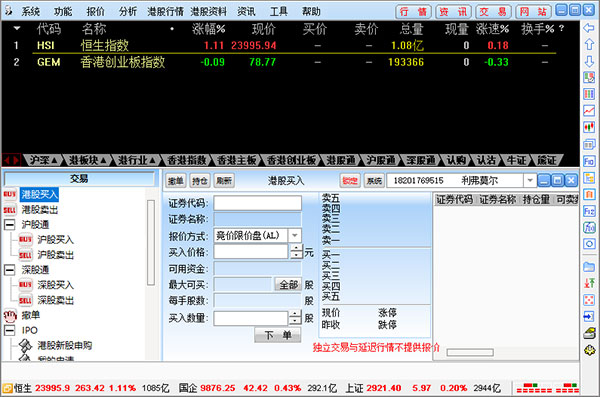This screenshot has height=397, width=600.
Task: Click the back arrow icon in right sidebar
Action: click(589, 28)
